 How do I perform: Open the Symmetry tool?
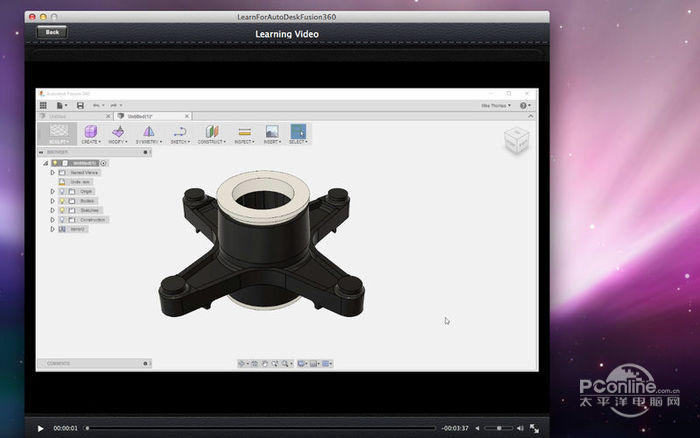tap(148, 131)
